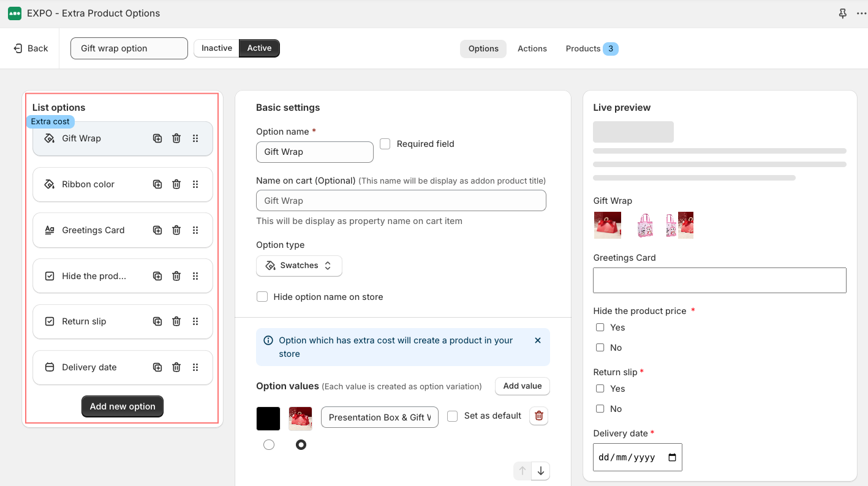Viewport: 868px width, 486px height.
Task: Open the calendar picker for Delivery date
Action: pyautogui.click(x=672, y=457)
